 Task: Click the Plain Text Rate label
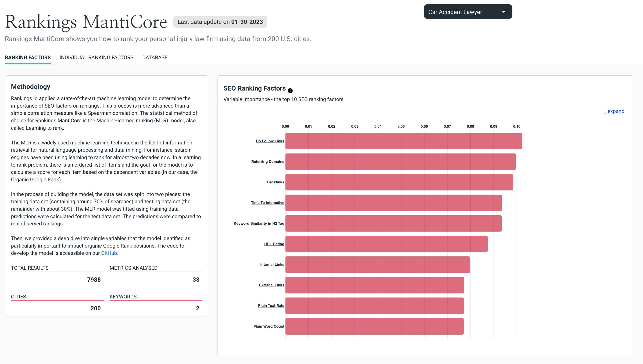[x=271, y=305]
